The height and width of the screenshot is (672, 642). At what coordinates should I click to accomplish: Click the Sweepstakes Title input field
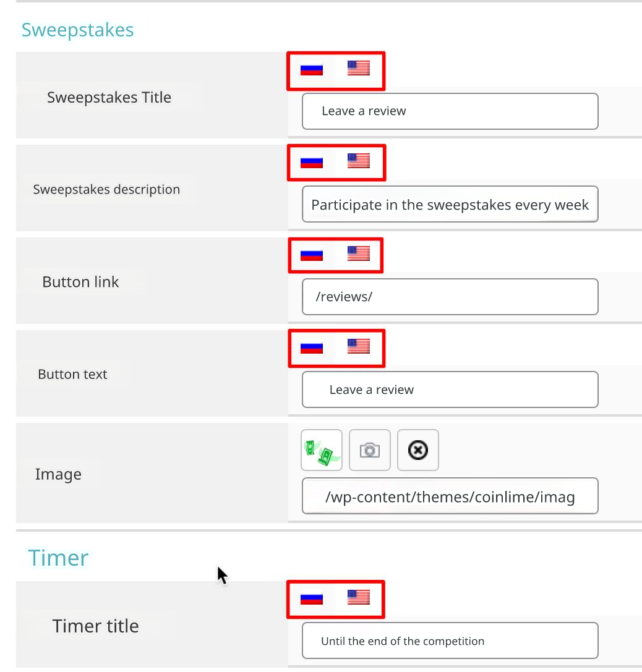click(x=450, y=111)
